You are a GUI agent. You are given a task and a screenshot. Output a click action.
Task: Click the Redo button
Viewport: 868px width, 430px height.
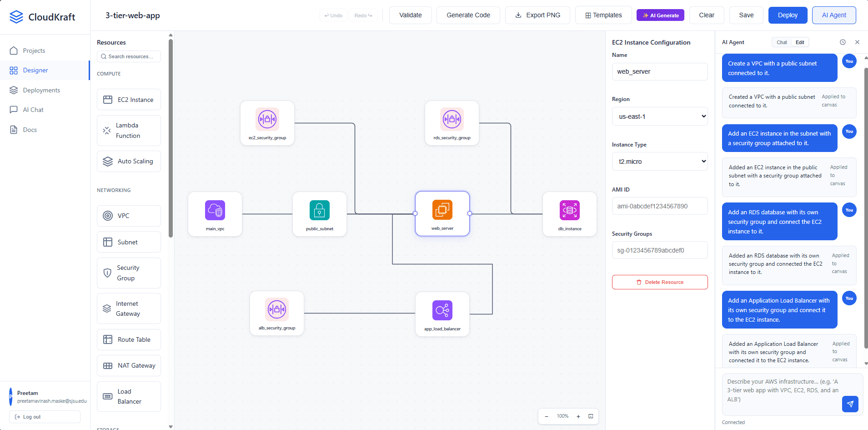pyautogui.click(x=363, y=15)
